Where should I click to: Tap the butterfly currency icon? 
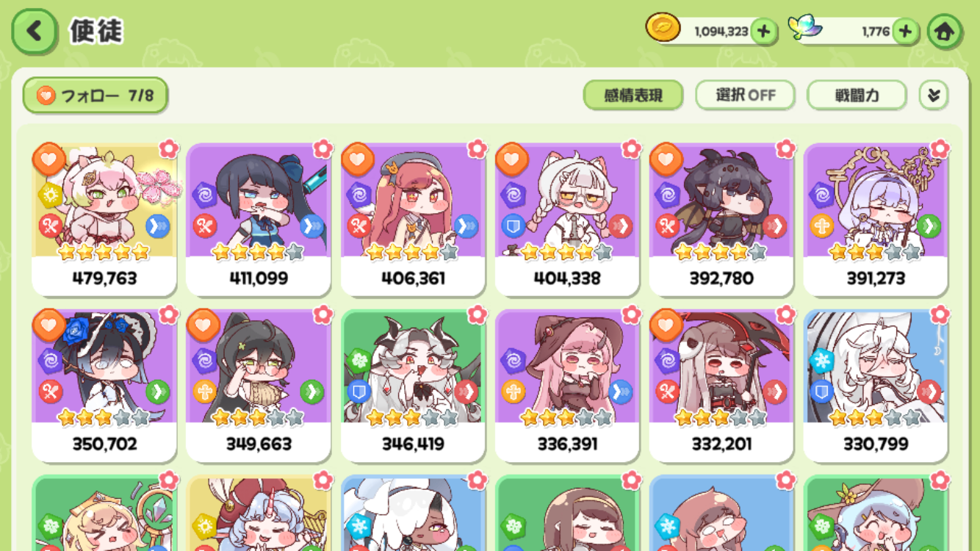pyautogui.click(x=804, y=28)
